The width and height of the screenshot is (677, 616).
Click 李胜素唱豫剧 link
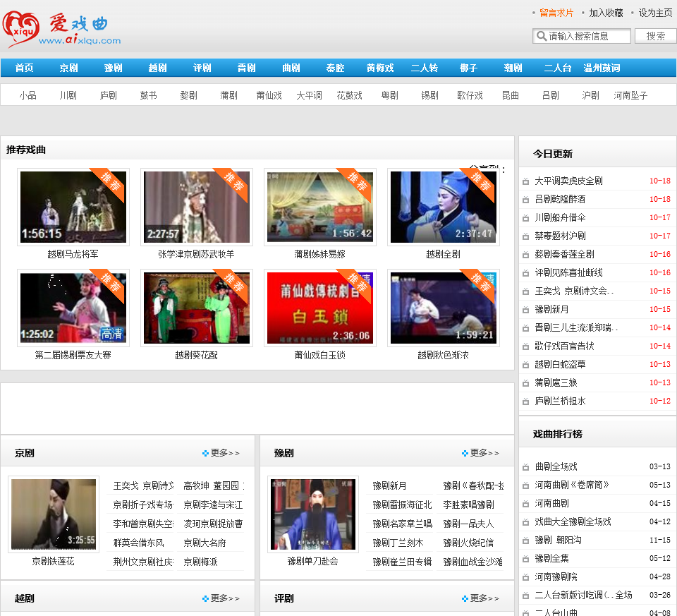(468, 505)
